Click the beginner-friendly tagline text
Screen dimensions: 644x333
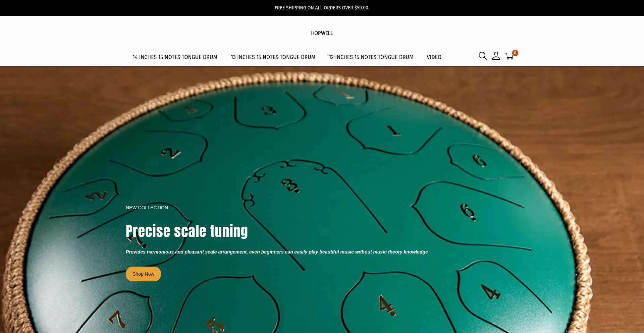coord(276,252)
